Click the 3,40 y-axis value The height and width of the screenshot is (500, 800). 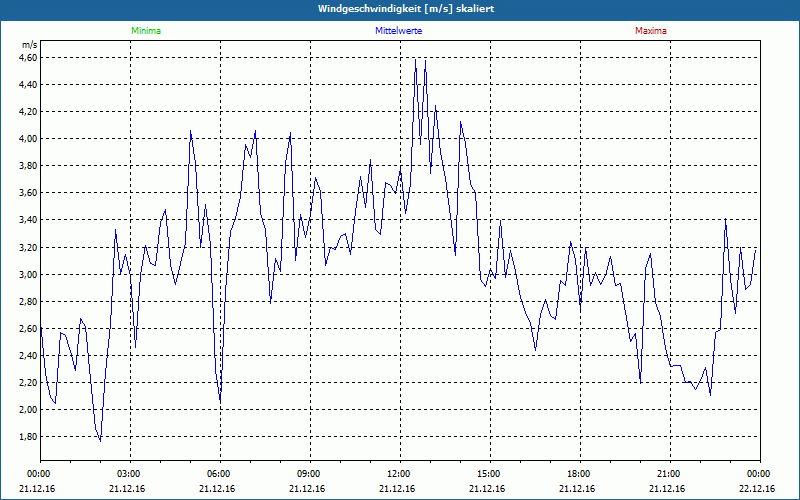point(29,220)
